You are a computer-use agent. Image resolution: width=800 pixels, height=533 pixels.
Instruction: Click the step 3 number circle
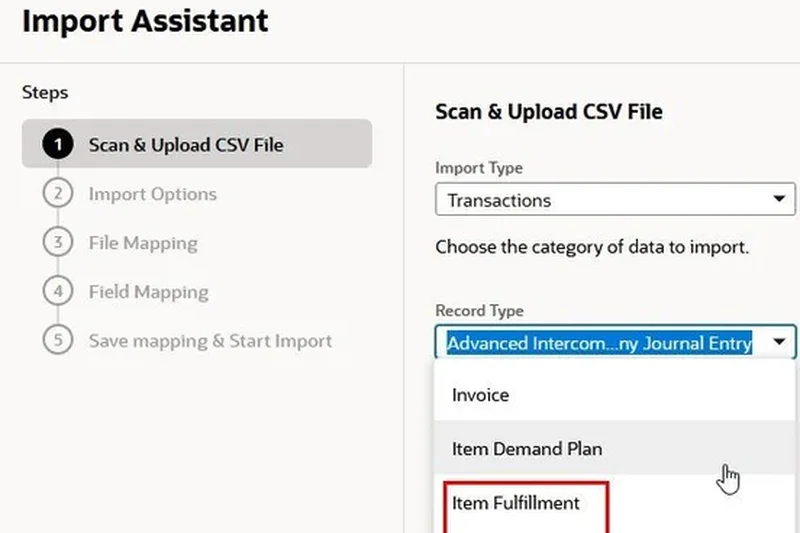(x=57, y=243)
